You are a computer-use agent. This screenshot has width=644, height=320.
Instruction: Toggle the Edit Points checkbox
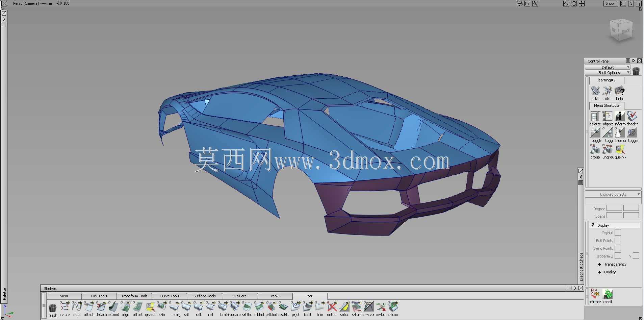coord(618,240)
